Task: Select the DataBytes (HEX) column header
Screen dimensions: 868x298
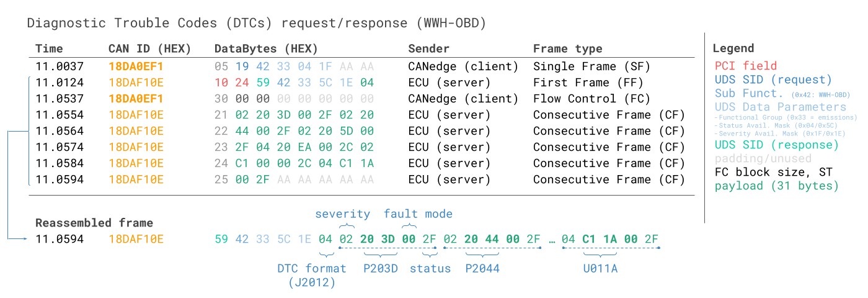Action: pyautogui.click(x=265, y=48)
